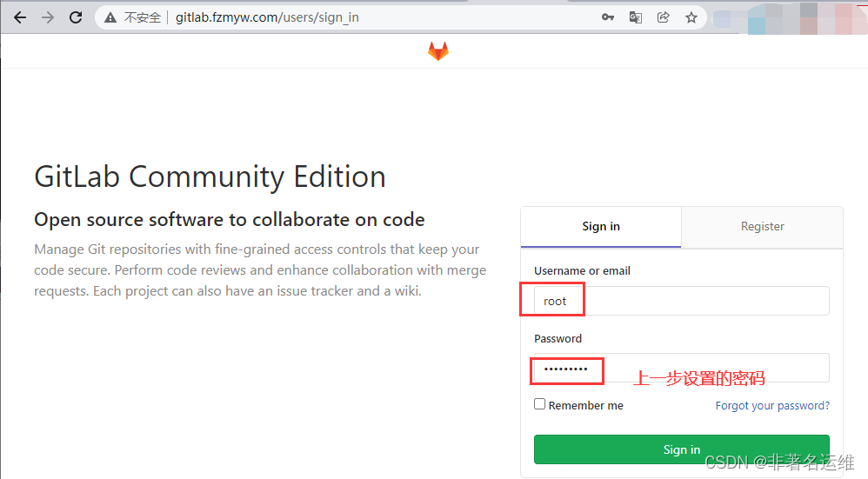Image resolution: width=868 pixels, height=479 pixels.
Task: Click the not-secure warning icon
Action: point(110,17)
